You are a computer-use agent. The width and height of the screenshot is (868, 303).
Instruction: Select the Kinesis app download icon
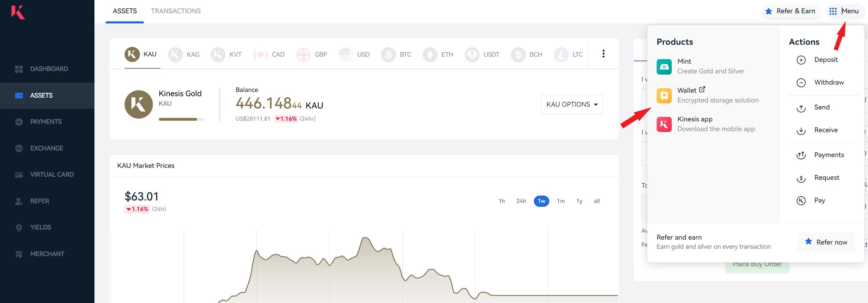coord(664,124)
